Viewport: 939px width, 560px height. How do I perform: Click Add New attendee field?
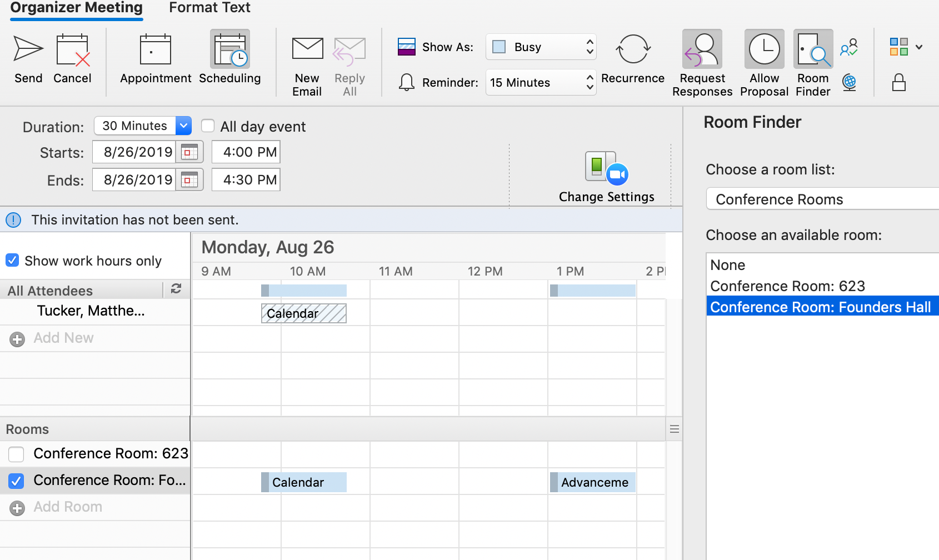click(63, 338)
